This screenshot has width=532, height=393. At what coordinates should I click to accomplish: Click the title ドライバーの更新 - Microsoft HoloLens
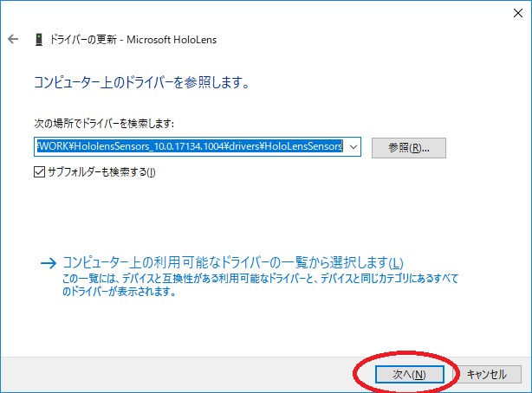(x=133, y=39)
